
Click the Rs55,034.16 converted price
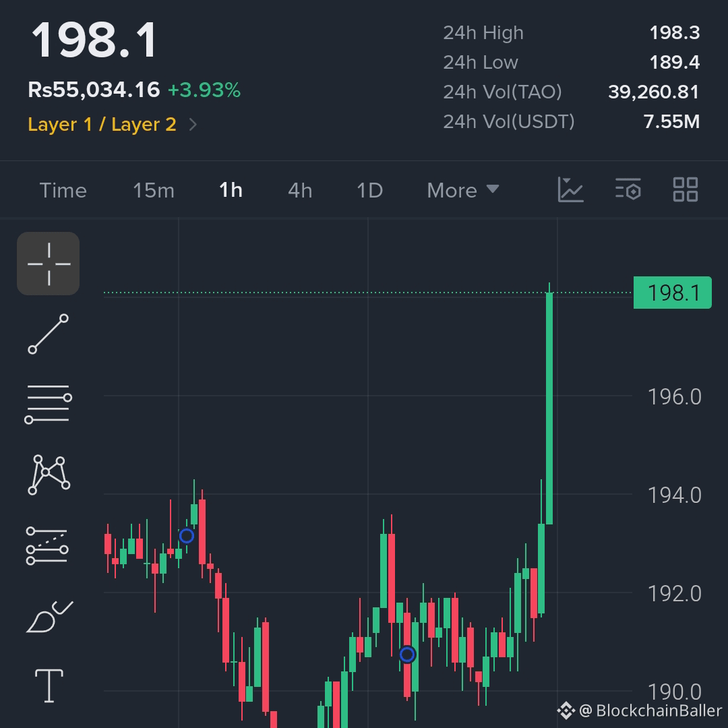tap(94, 90)
